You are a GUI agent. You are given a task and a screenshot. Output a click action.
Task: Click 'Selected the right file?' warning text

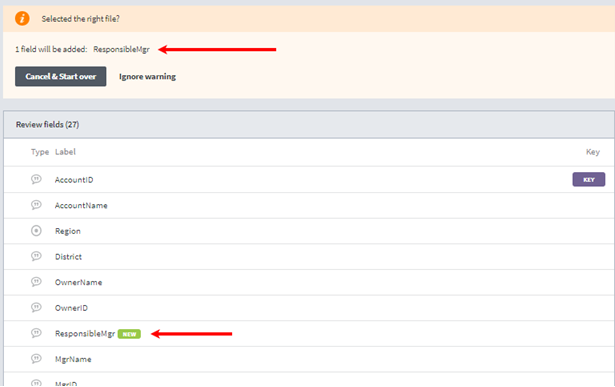point(81,19)
